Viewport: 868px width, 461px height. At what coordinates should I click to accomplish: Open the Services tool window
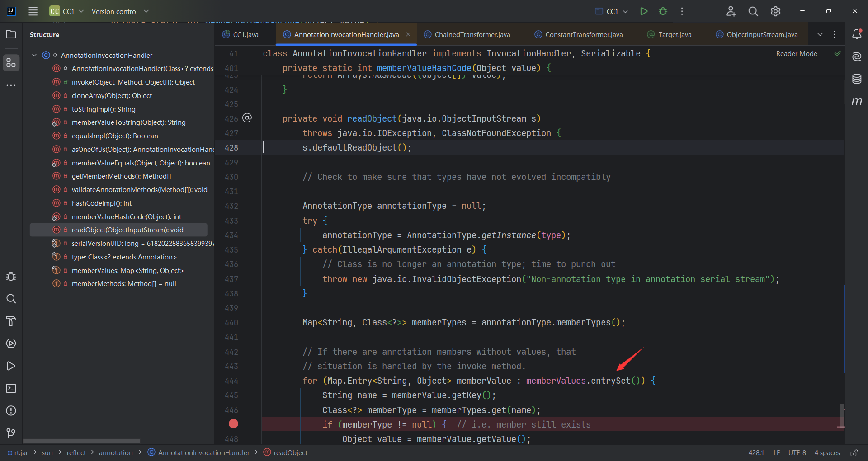click(x=11, y=343)
